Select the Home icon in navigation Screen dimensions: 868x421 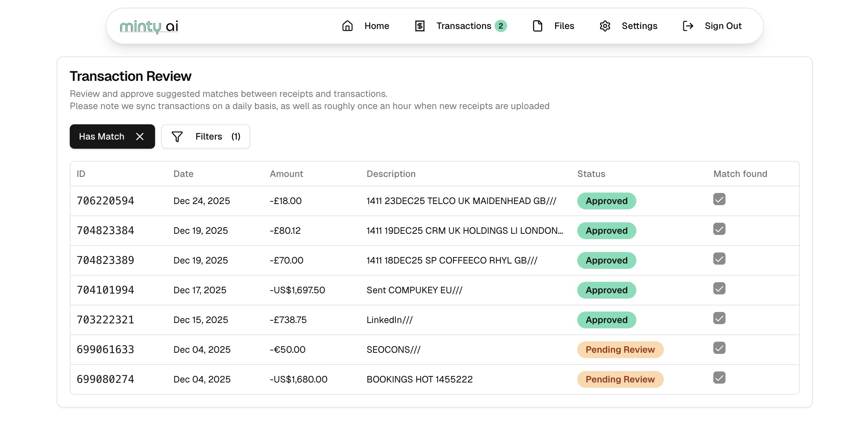point(347,26)
